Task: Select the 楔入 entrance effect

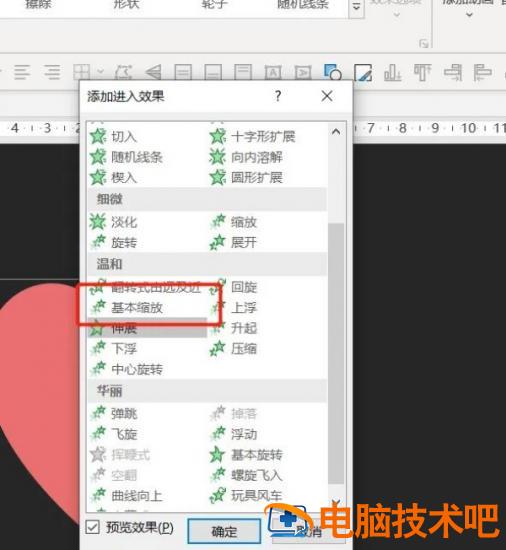Action: click(x=114, y=177)
